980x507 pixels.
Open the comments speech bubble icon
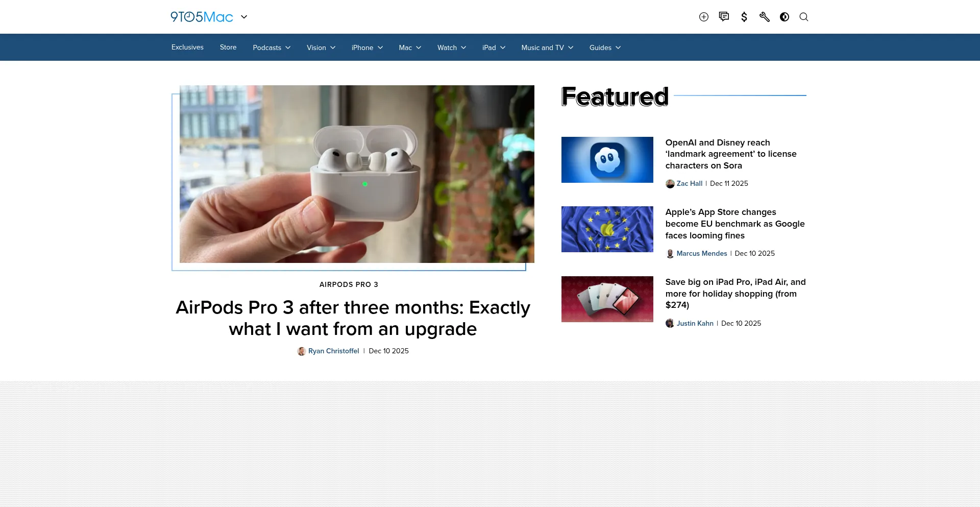click(x=724, y=17)
